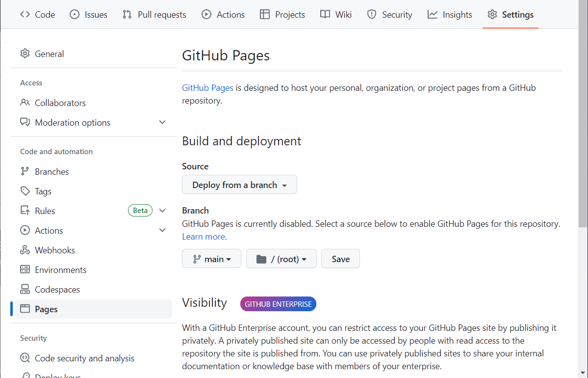Go to Tags settings

click(x=94, y=191)
